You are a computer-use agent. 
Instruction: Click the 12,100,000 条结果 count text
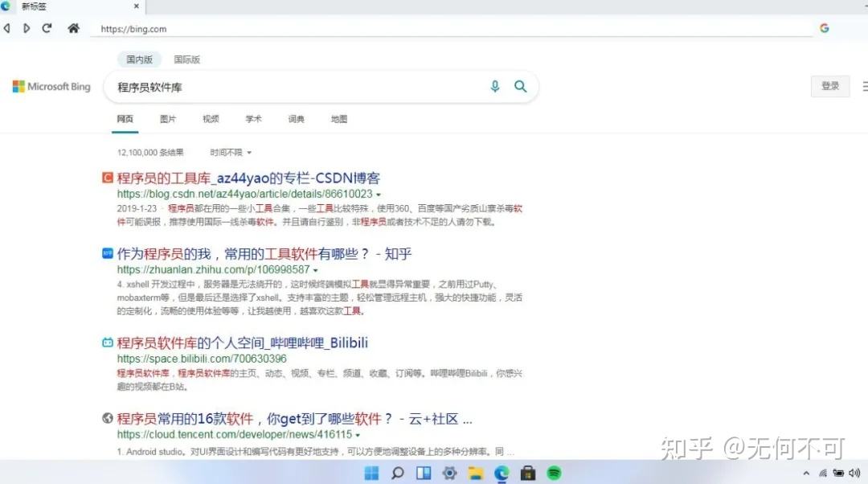(150, 152)
